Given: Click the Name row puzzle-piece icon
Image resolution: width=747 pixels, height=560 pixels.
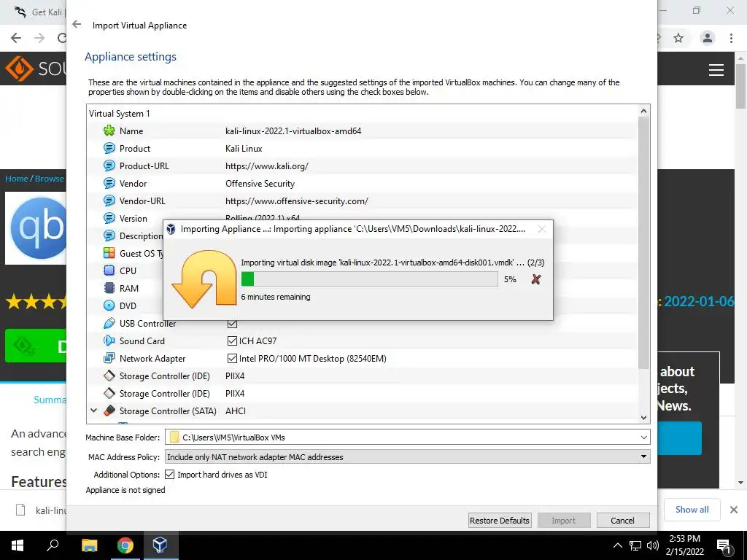Looking at the screenshot, I should click(x=109, y=131).
